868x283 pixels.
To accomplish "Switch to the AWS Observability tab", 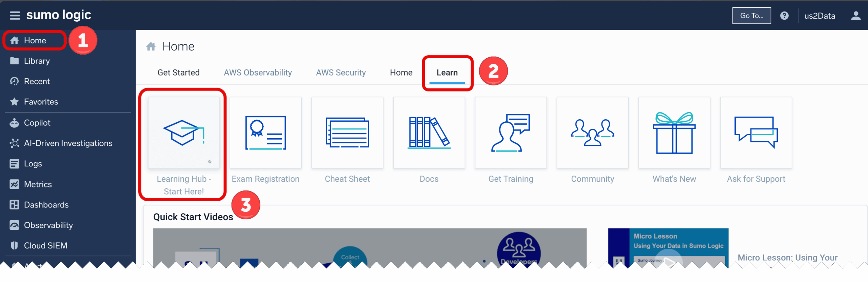I will 258,73.
